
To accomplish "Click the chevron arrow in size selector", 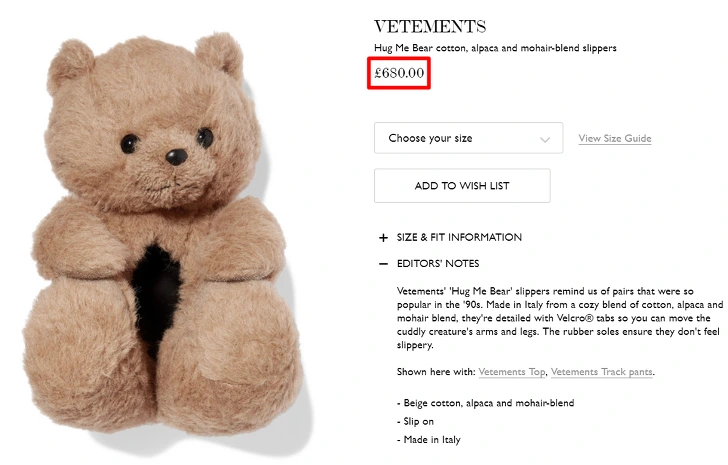I will (545, 139).
